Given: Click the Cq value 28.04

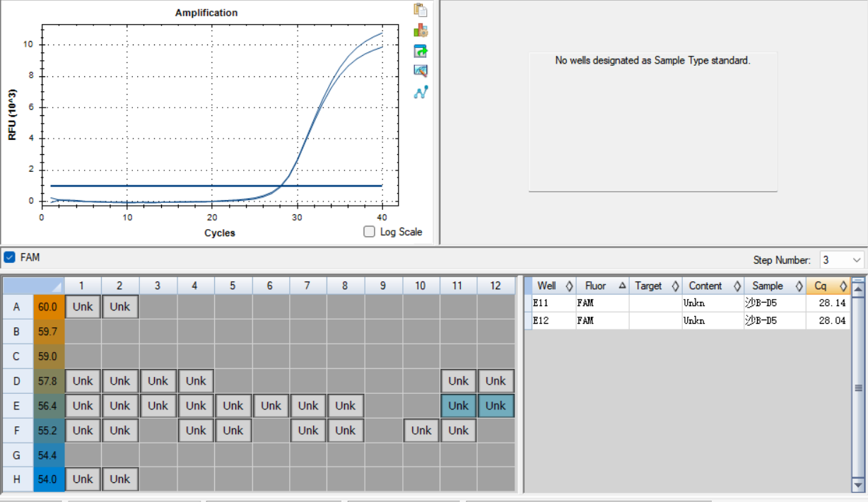Looking at the screenshot, I should pos(832,320).
